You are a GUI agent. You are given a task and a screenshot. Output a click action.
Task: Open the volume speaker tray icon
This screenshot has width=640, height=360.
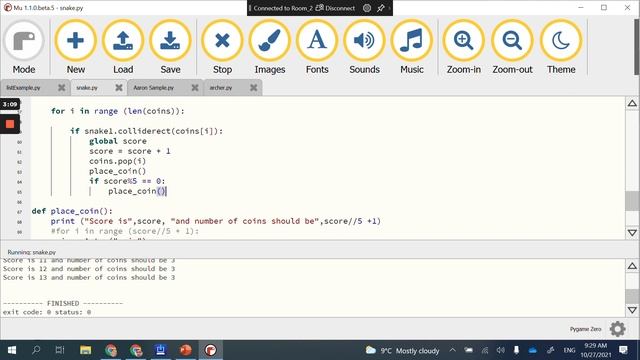pyautogui.click(x=501, y=350)
